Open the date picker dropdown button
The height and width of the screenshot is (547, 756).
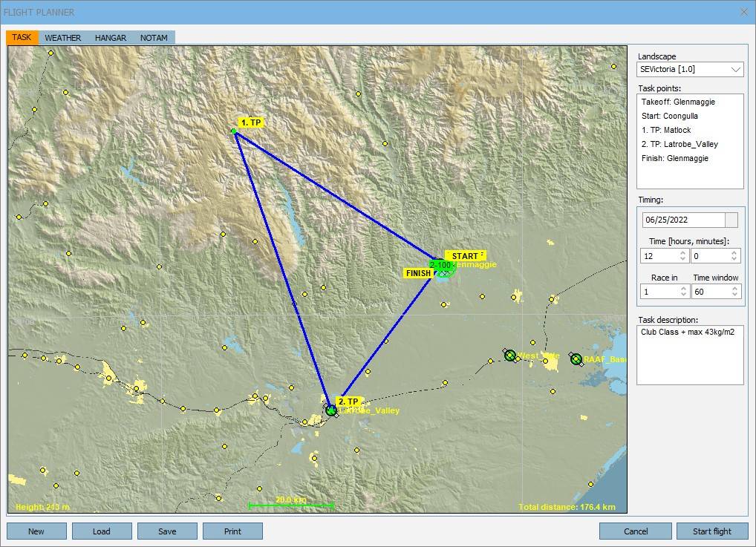coord(731,220)
